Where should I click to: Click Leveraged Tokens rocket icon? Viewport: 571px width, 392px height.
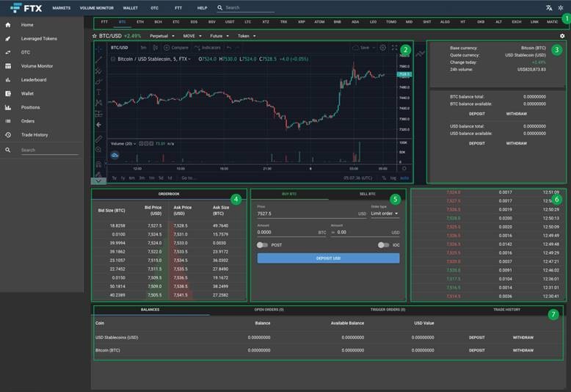(8, 39)
